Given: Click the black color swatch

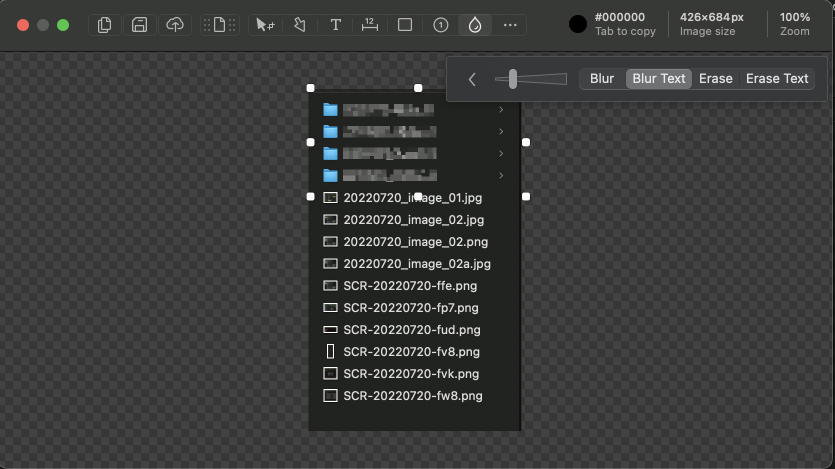Looking at the screenshot, I should pos(578,25).
